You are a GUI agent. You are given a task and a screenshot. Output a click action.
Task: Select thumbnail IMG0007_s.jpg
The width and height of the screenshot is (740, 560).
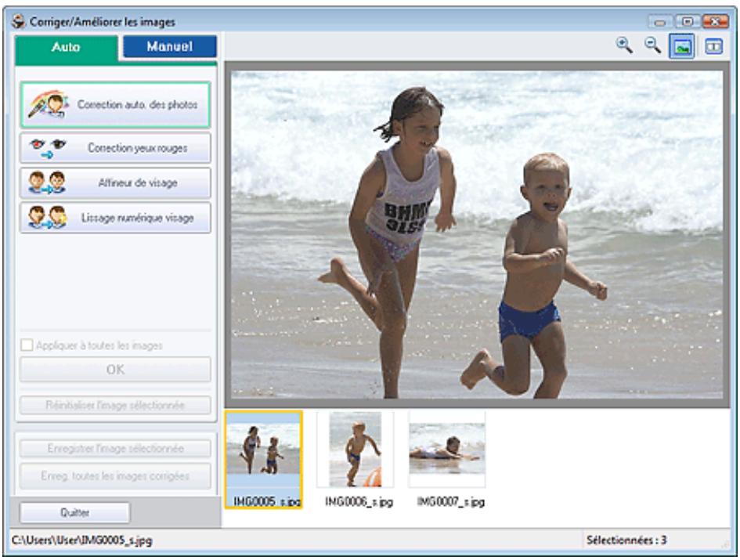(x=447, y=460)
